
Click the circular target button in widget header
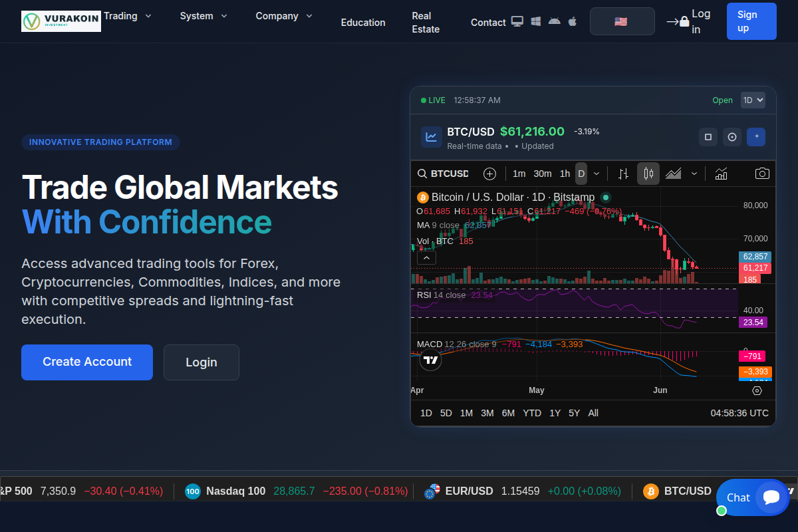click(x=732, y=137)
